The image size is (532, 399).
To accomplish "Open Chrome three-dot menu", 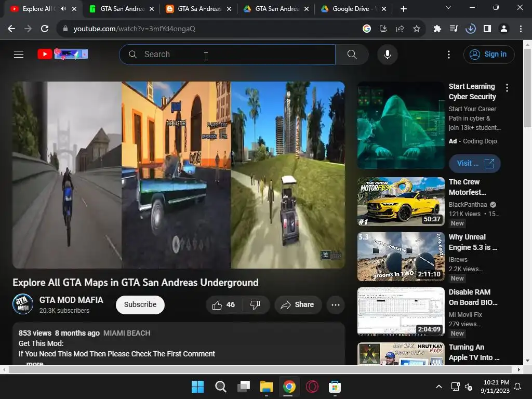I will [x=521, y=29].
